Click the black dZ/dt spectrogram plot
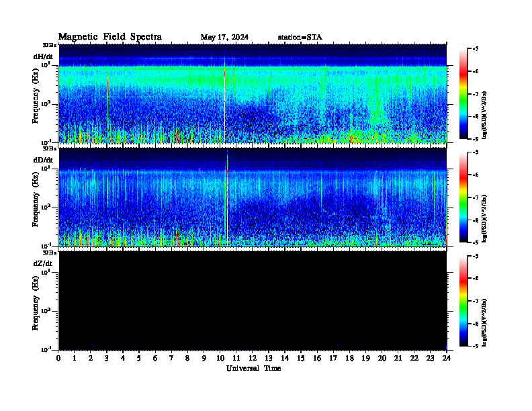532x411 pixels. (253, 301)
